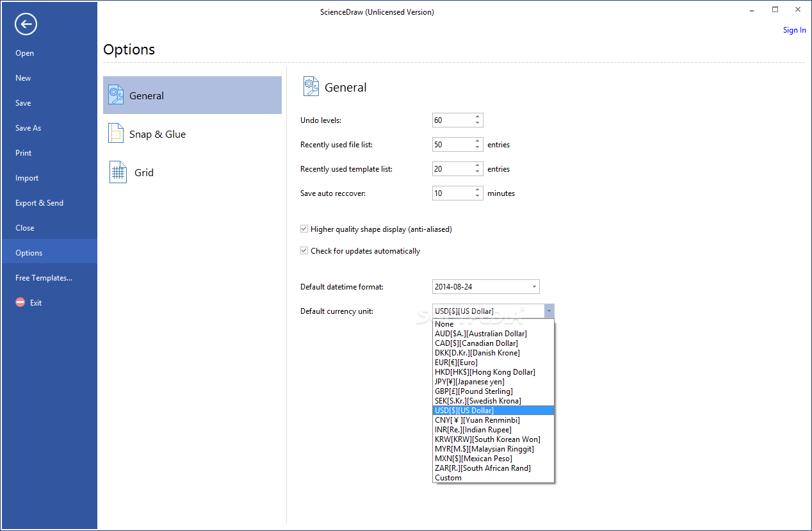Click the General gear-page icon in category list

(115, 95)
